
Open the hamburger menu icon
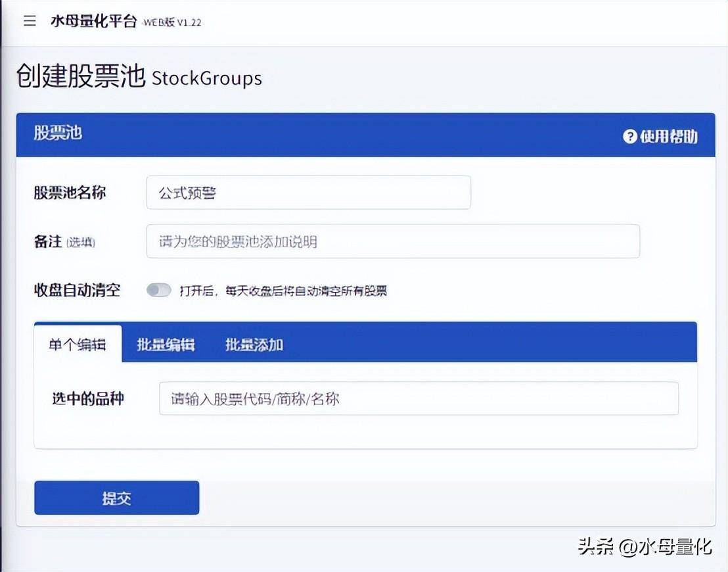point(30,20)
